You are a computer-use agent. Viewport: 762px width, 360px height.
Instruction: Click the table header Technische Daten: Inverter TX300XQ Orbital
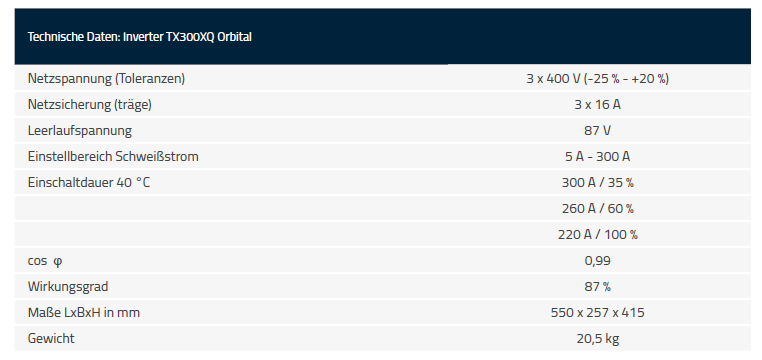tap(139, 37)
